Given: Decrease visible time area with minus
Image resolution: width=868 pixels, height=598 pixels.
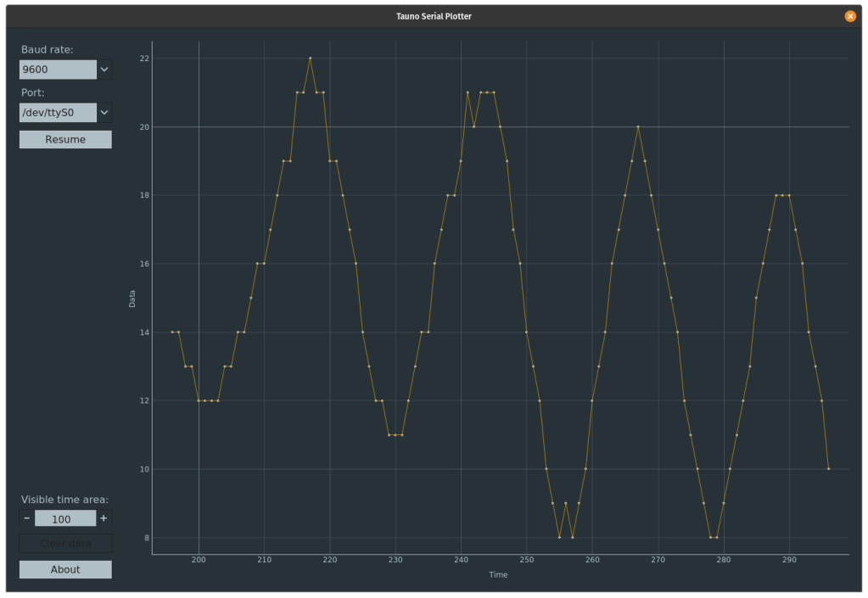Looking at the screenshot, I should click(27, 518).
